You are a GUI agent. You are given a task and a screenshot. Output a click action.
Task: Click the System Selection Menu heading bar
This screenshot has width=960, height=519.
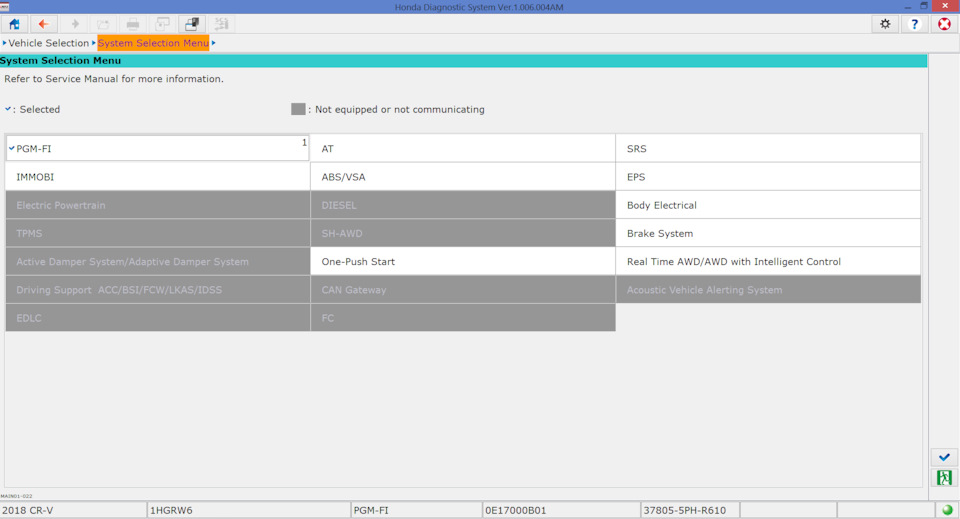(463, 61)
